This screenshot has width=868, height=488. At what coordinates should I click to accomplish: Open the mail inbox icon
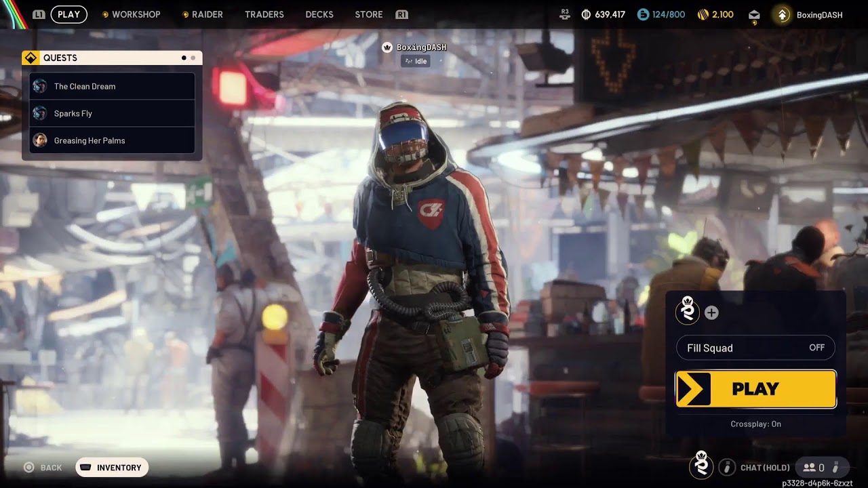754,15
